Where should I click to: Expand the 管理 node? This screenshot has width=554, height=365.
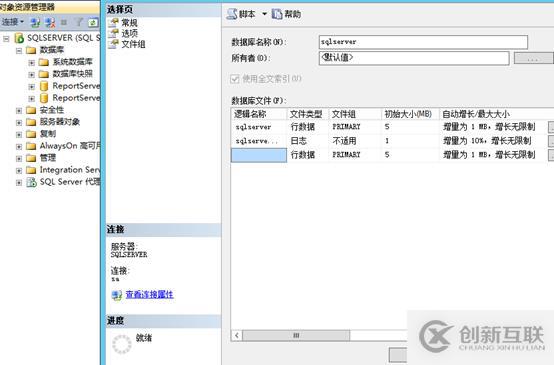(19, 159)
